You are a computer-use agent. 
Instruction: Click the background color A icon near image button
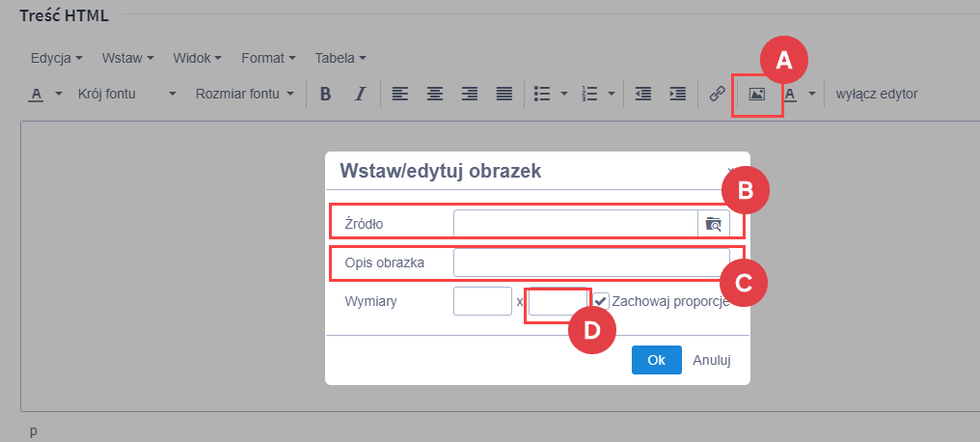[791, 95]
